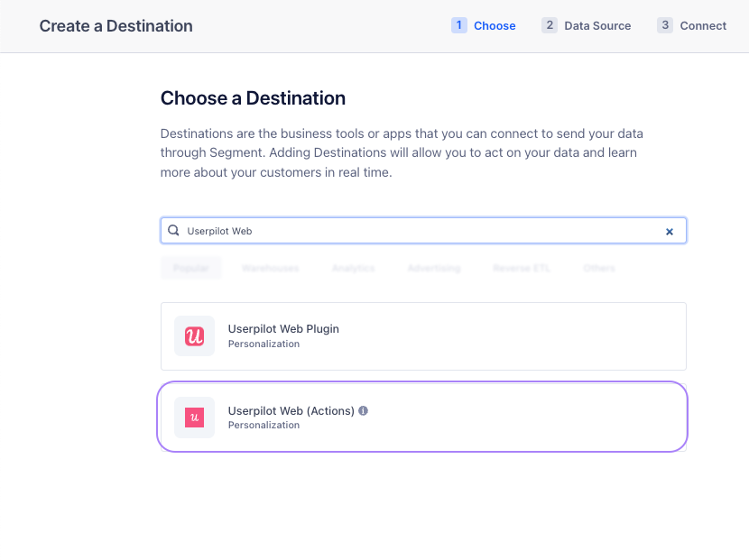Click the Userpilot Web search input field
The height and width of the screenshot is (560, 749).
(x=424, y=231)
